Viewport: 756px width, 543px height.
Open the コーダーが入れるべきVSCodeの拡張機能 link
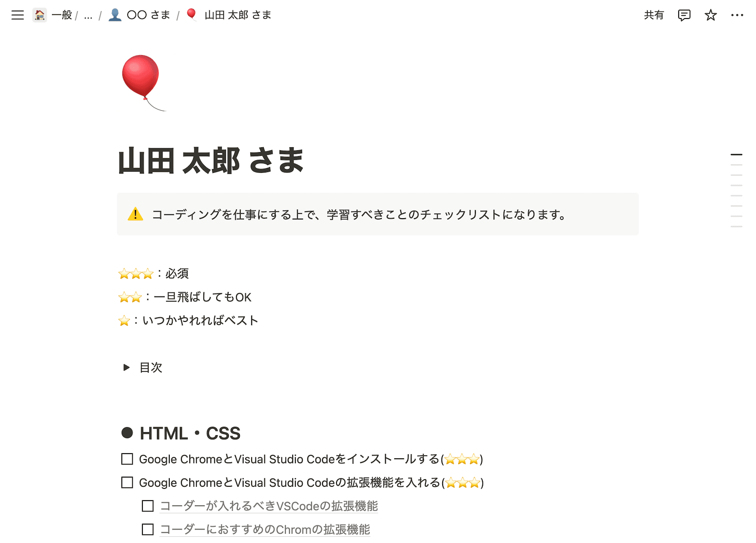[269, 506]
